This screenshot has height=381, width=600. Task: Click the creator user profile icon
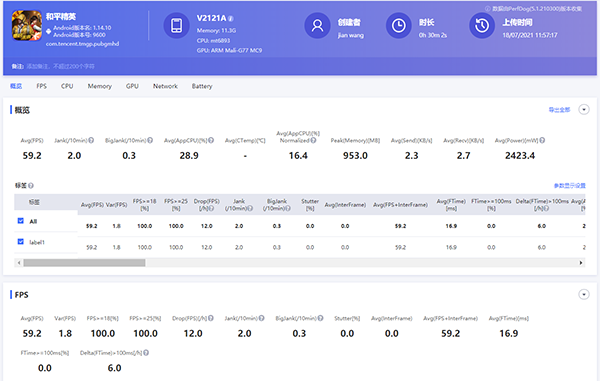point(317,26)
